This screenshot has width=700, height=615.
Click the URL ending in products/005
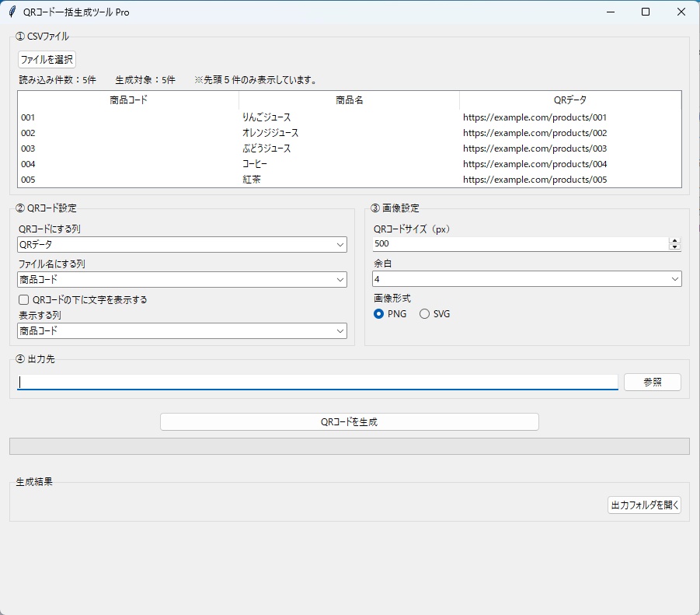point(535,180)
